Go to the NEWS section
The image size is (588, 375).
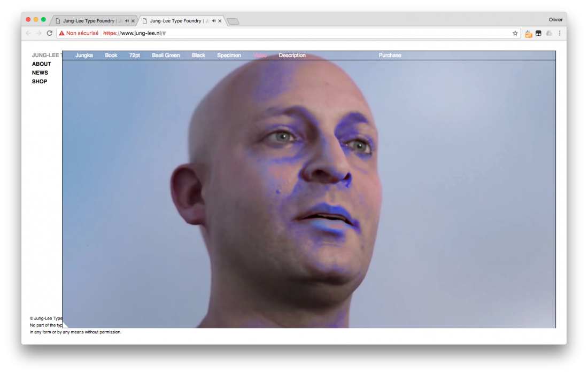40,73
